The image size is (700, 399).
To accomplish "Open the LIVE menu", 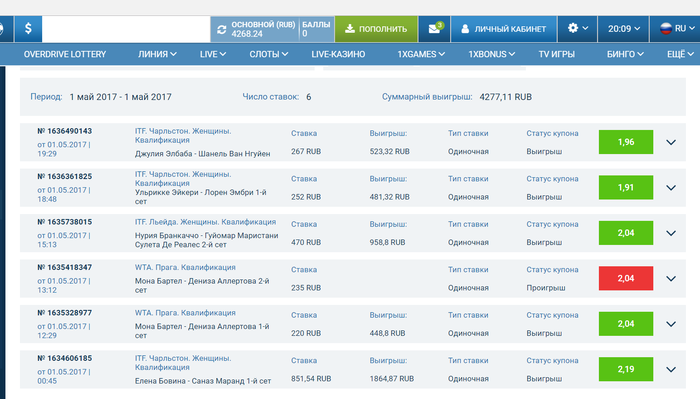I will [212, 54].
